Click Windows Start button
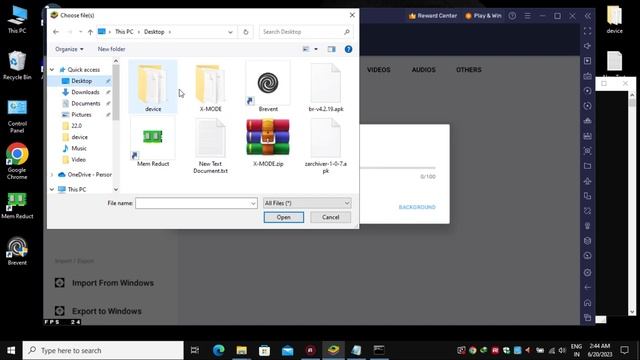Screen dimensions: 640x360 click(11, 350)
